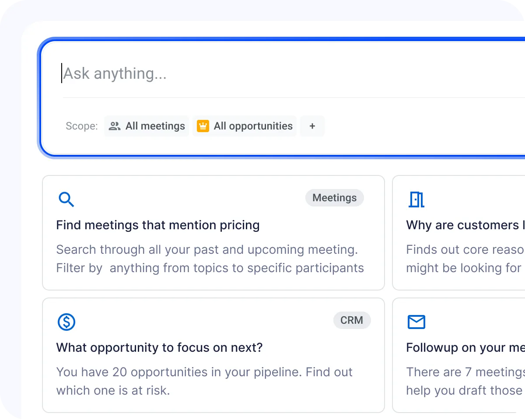Click the magnifying glass search icon
Screen dimensions: 525x420
click(66, 199)
